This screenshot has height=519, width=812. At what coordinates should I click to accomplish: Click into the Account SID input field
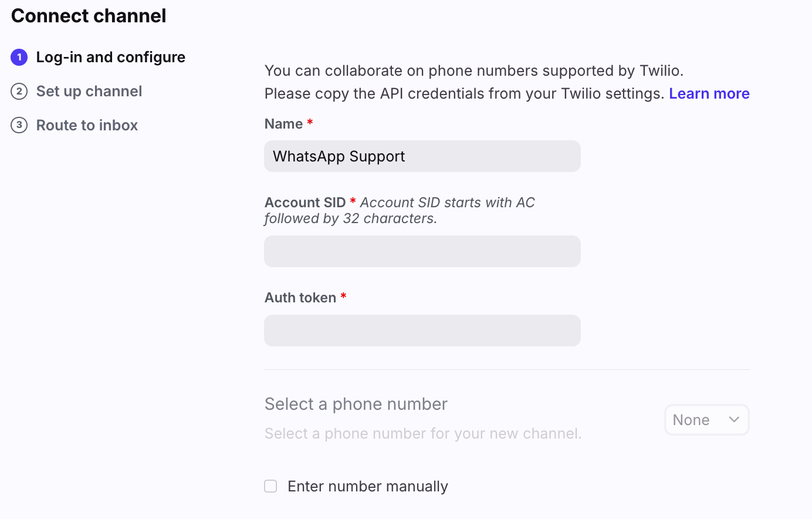tap(422, 251)
